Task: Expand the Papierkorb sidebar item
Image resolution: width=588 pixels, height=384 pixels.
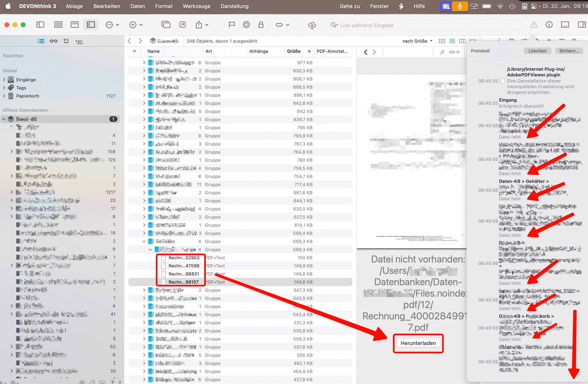Action: (x=4, y=96)
